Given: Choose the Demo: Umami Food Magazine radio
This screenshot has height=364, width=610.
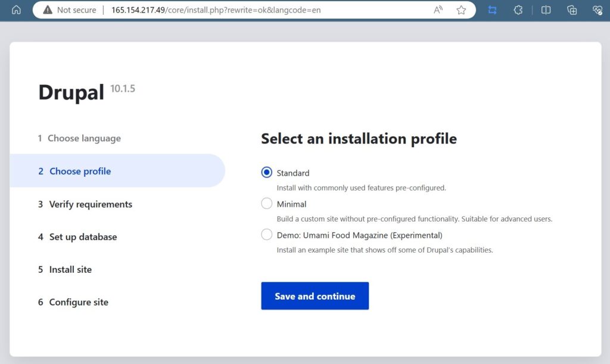Looking at the screenshot, I should click(267, 235).
